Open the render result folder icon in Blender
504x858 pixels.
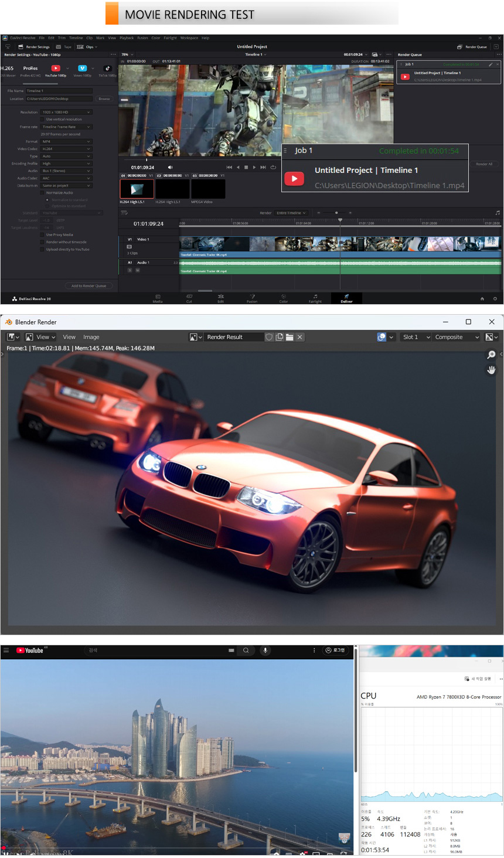pos(290,337)
